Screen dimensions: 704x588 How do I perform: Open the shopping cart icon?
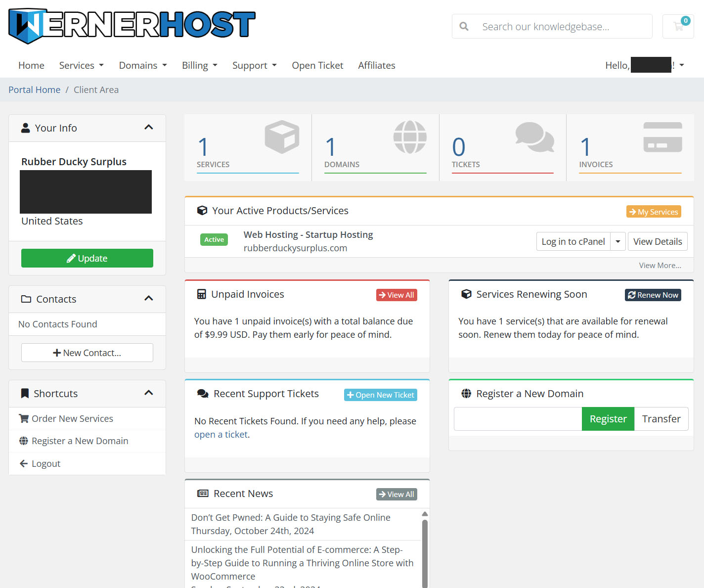[678, 26]
